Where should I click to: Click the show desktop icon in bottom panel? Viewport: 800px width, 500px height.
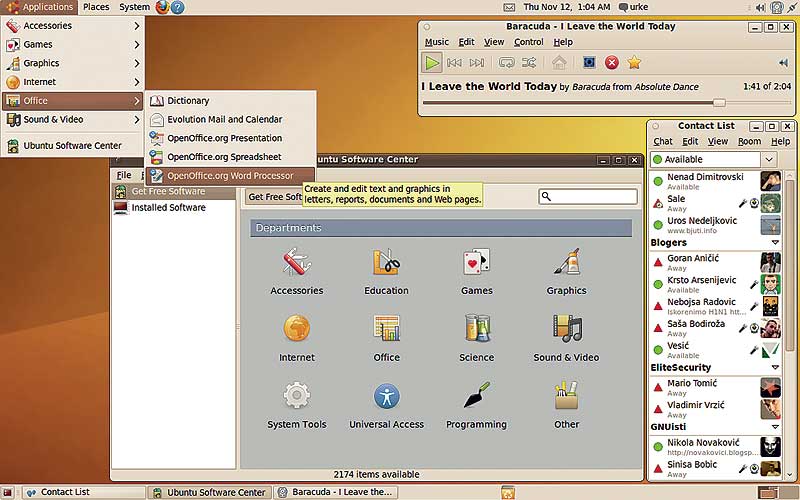[8, 493]
